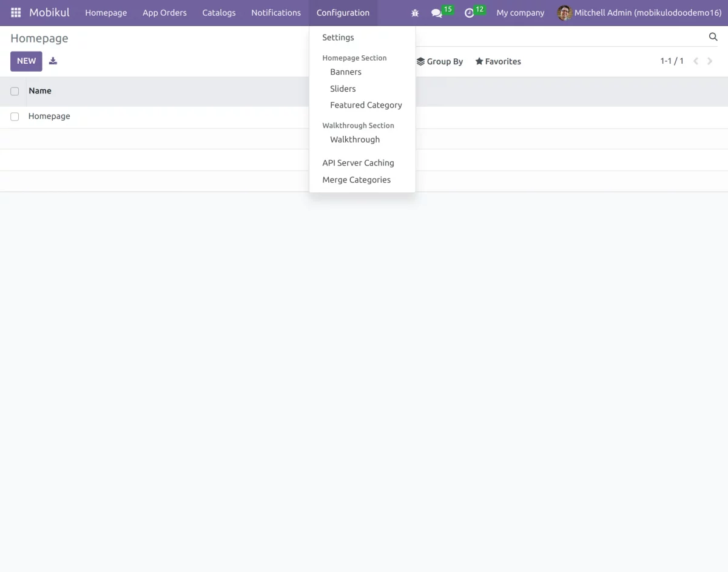Open the My company switcher
This screenshot has height=572, width=728.
tap(520, 13)
